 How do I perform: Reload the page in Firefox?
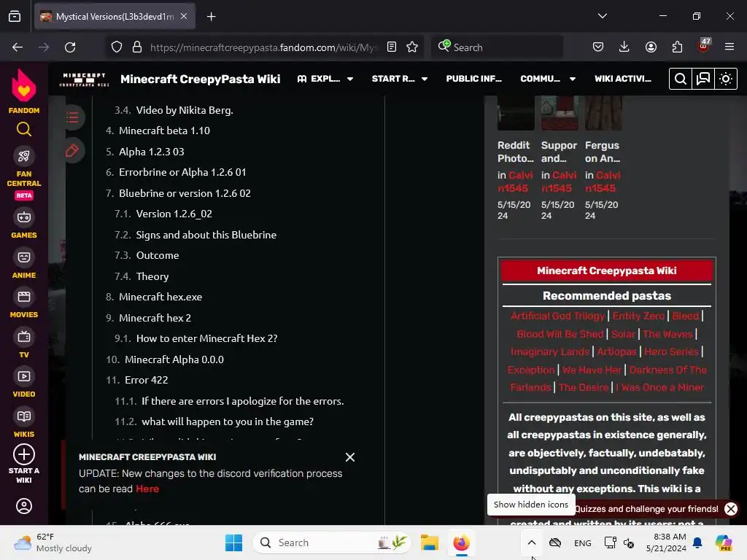pos(70,47)
